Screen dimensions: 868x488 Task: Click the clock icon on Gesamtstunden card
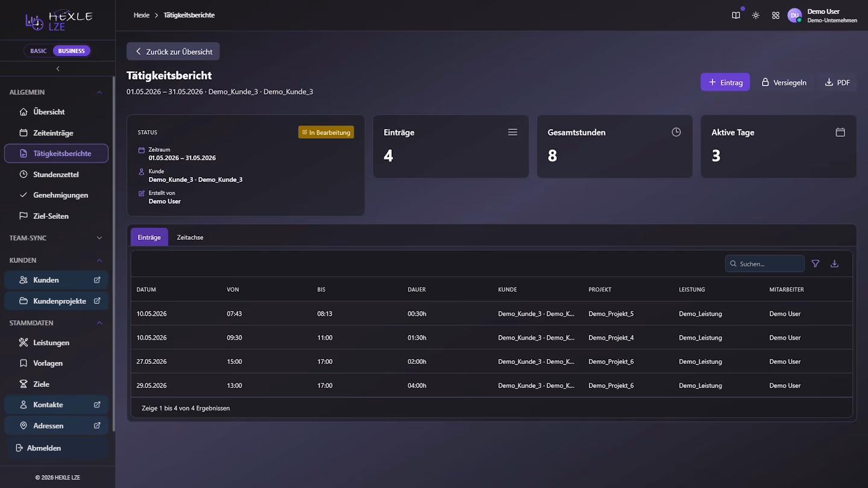676,133
